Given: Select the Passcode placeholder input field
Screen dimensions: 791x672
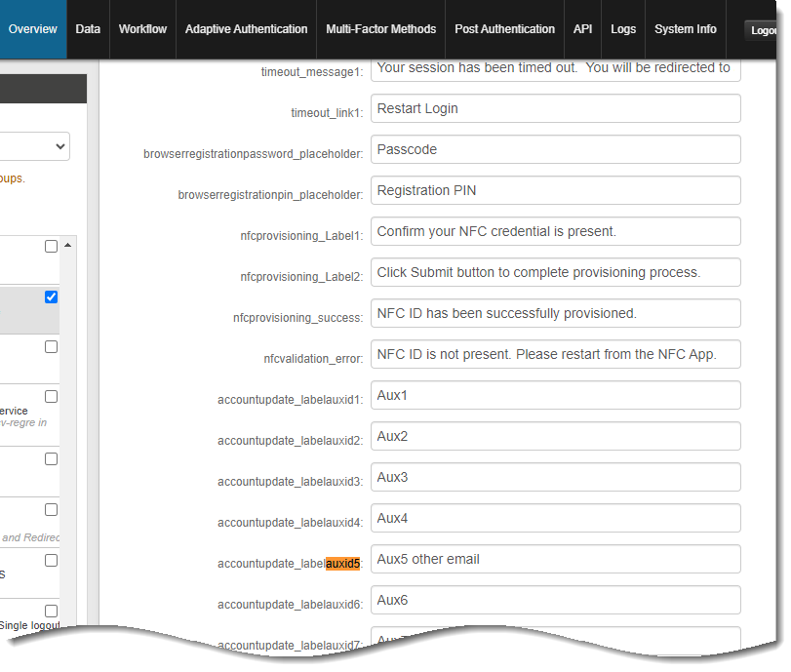Looking at the screenshot, I should coord(554,149).
